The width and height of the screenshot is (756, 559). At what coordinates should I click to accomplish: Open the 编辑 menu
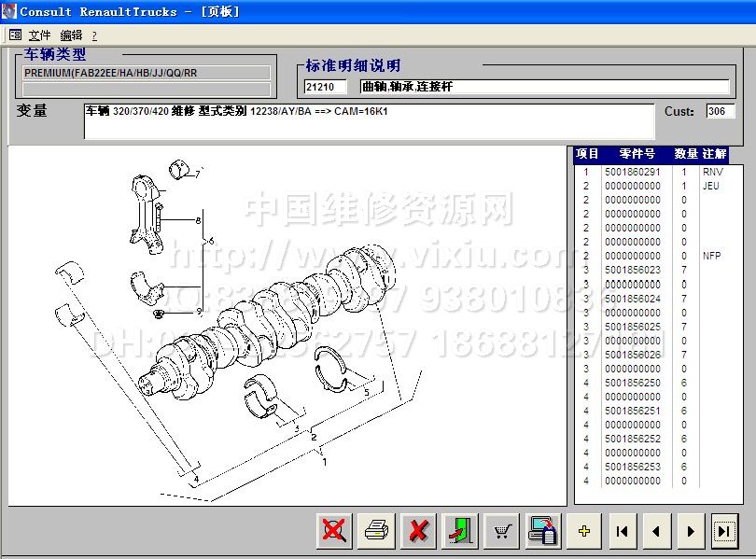pyautogui.click(x=72, y=35)
